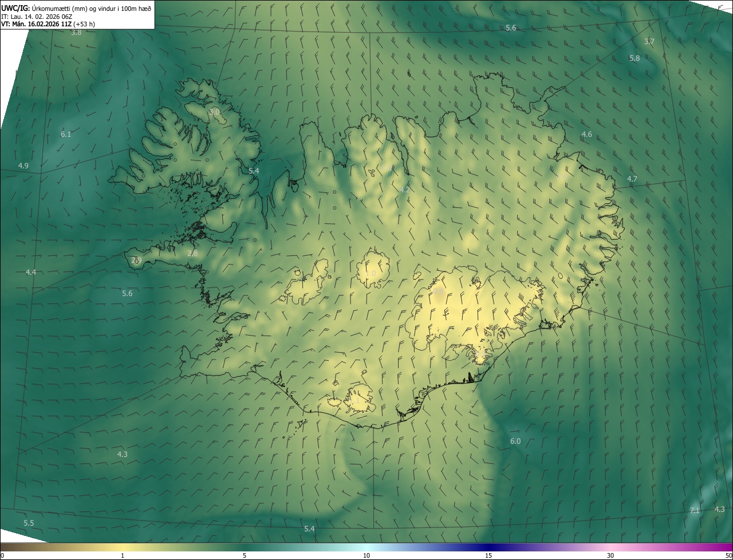Click the 2.8 value label on the map
733x560 pixels.
click(192, 253)
